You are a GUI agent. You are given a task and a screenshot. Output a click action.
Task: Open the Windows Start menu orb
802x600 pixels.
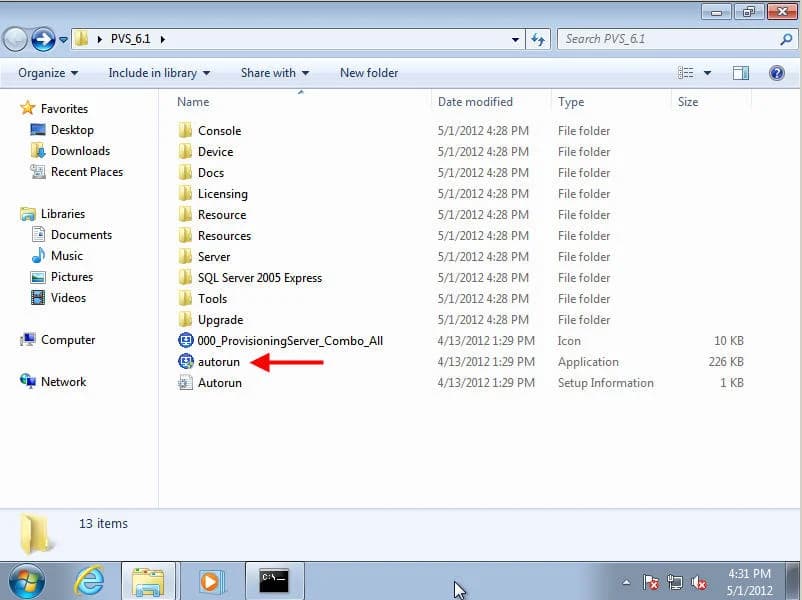[26, 581]
